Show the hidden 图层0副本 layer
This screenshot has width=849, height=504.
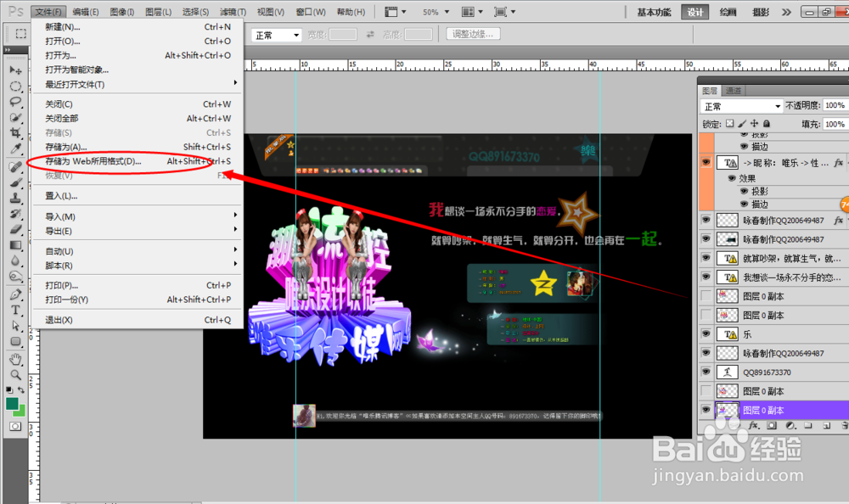(x=706, y=298)
